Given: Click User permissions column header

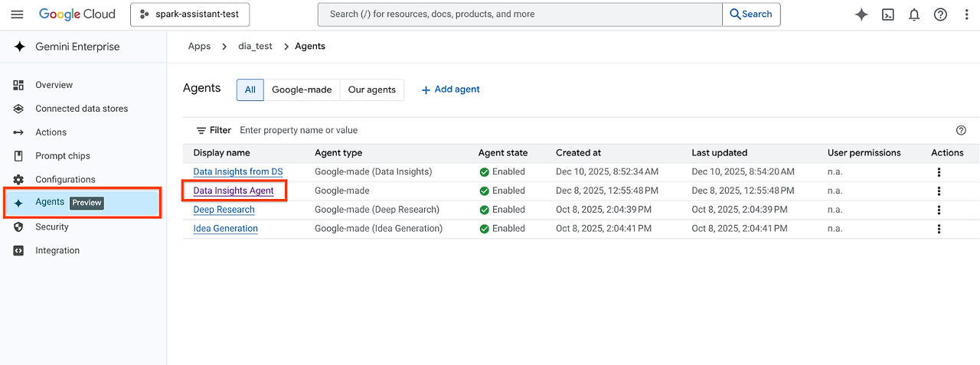Looking at the screenshot, I should click(864, 153).
